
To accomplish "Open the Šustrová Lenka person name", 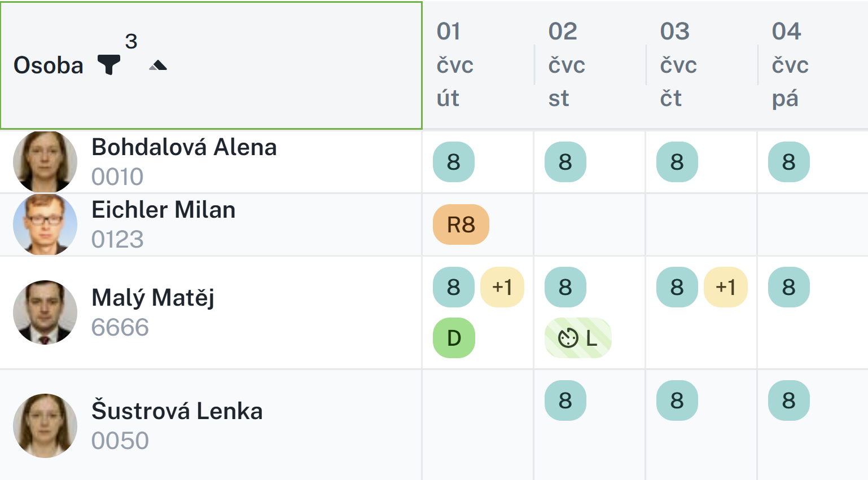I will click(x=177, y=411).
